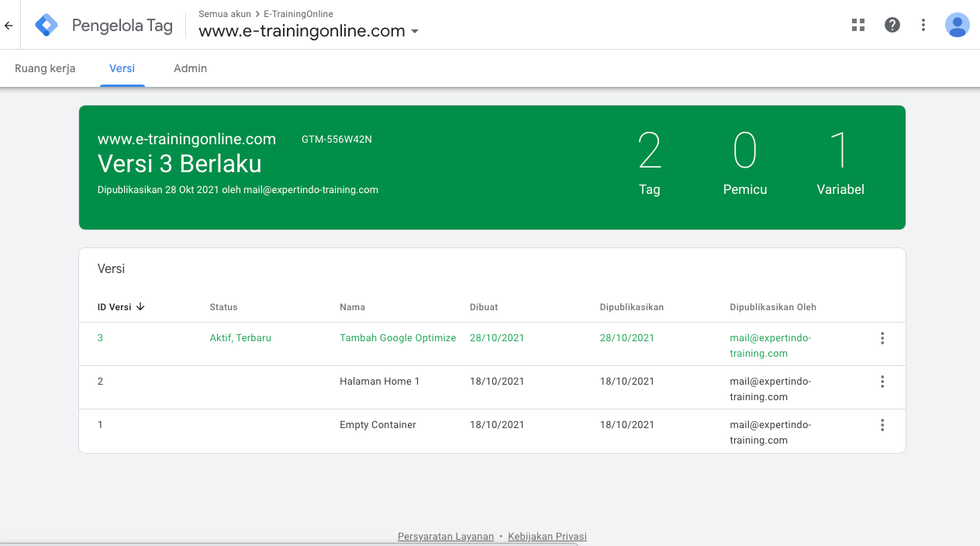Select the Versi tab
Viewport: 980px width, 546px height.
[122, 68]
